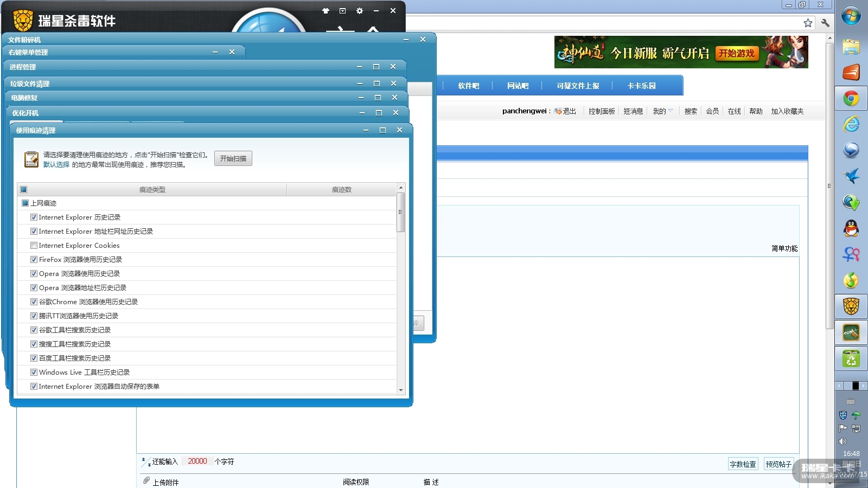Click the 简单功能 editor mode link

pyautogui.click(x=784, y=248)
